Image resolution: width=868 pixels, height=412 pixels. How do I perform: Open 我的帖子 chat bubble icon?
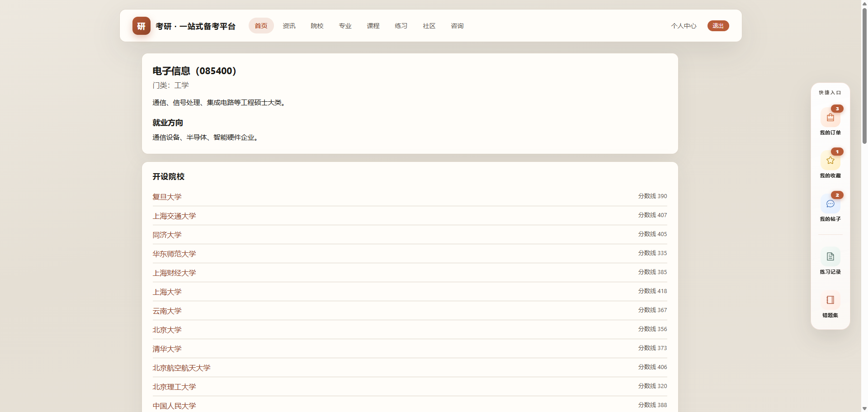(830, 204)
